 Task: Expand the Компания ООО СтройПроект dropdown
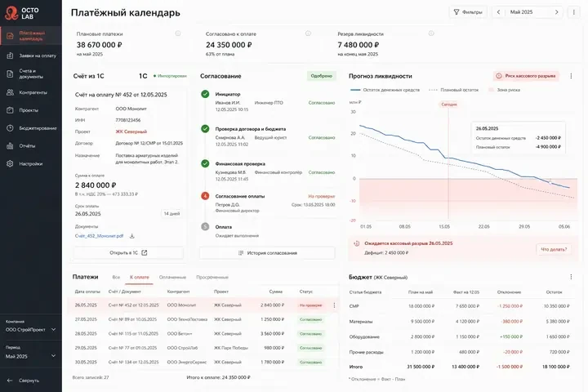pos(31,330)
